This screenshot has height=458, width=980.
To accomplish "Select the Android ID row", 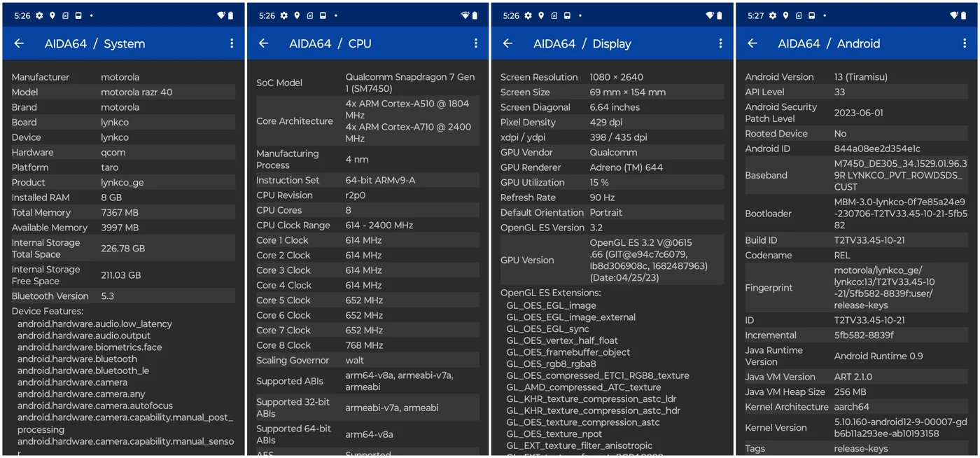I will (855, 148).
